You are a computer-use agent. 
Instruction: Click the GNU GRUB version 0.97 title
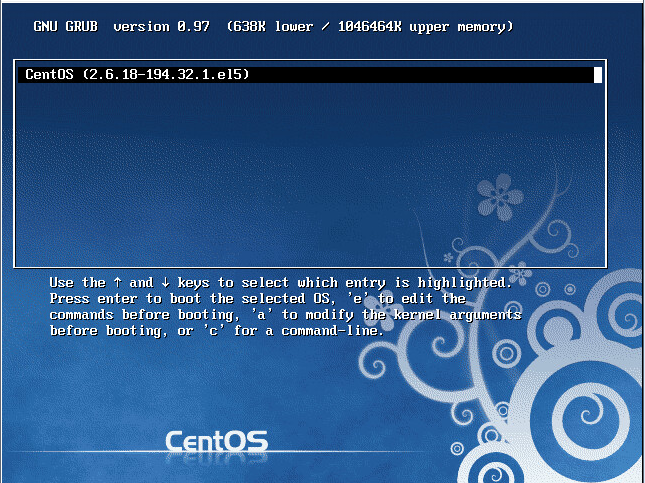click(118, 26)
